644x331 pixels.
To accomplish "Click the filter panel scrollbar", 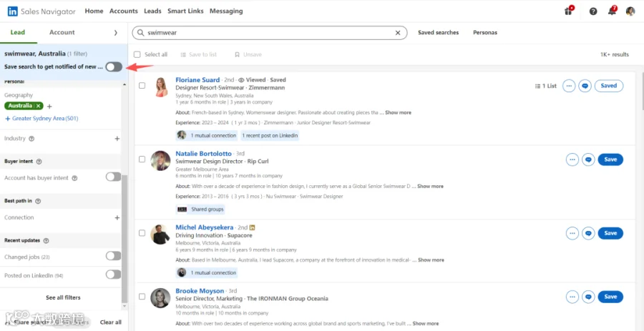I will 125,238.
